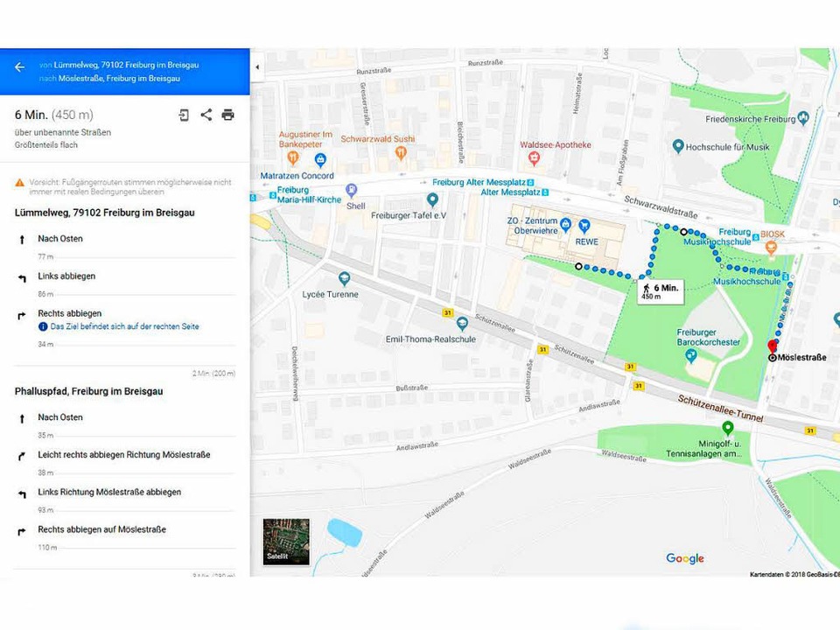840x630 pixels.
Task: Click the Freiburg Alter Messplatz tram stop label
Action: [x=479, y=182]
